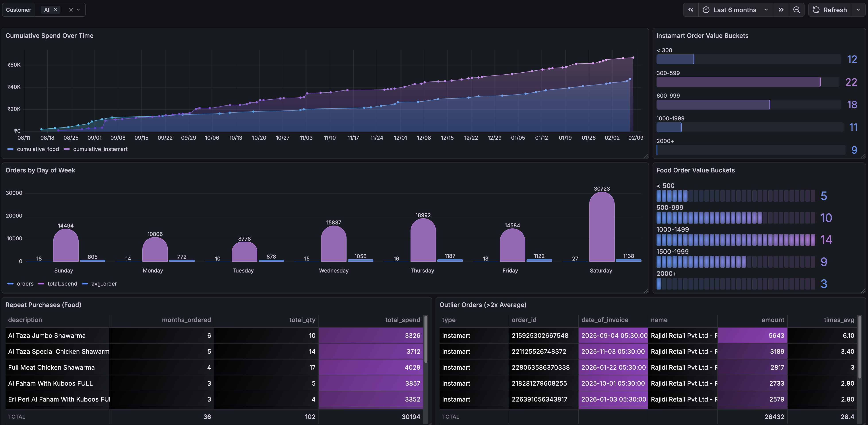This screenshot has height=425, width=868.
Task: Open the Outlier Orders panel title menu
Action: tap(483, 305)
